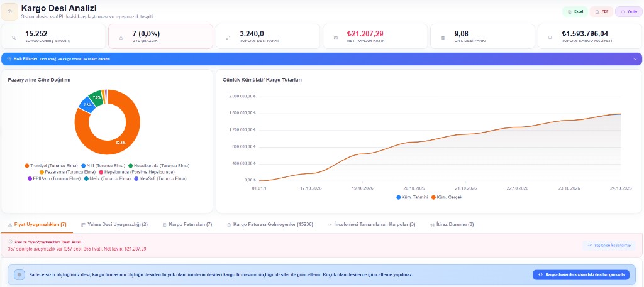The height and width of the screenshot is (287, 644).
Task: Toggle IdeaSoft (Turuncu Elma) legend entry
Action: [x=160, y=179]
